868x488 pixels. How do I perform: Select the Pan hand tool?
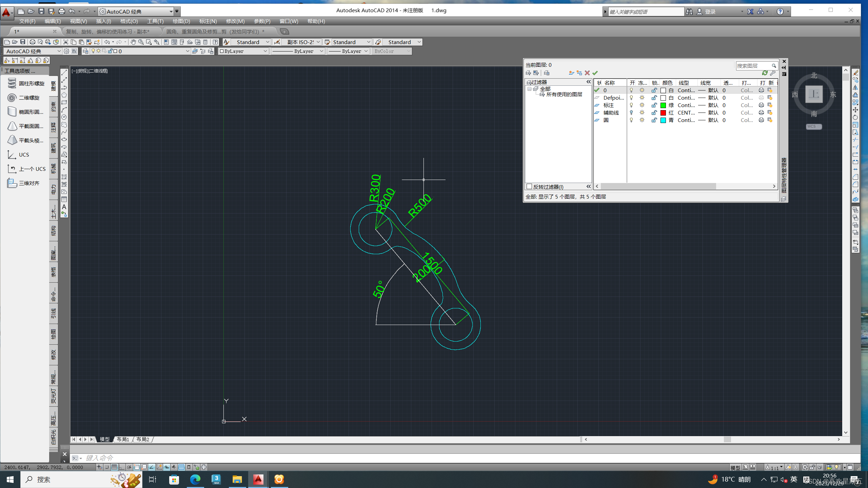pos(133,42)
